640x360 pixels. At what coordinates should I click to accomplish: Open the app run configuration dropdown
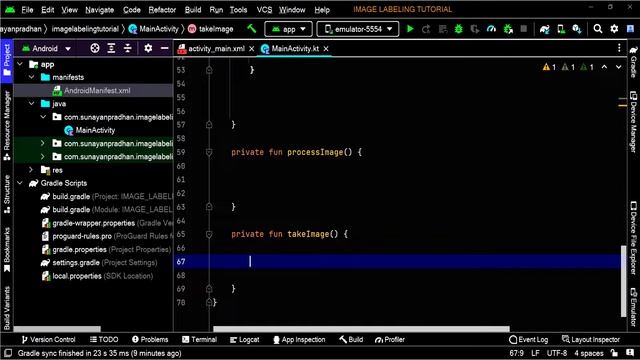288,29
